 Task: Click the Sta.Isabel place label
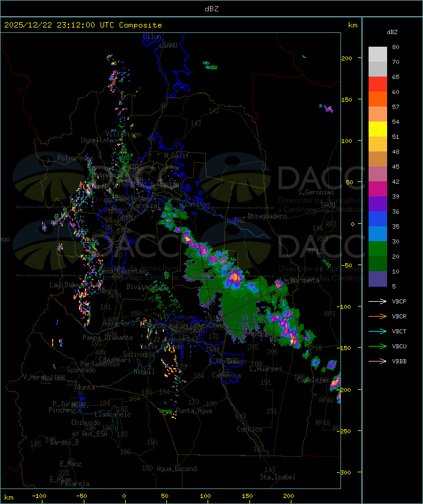pyautogui.click(x=278, y=477)
